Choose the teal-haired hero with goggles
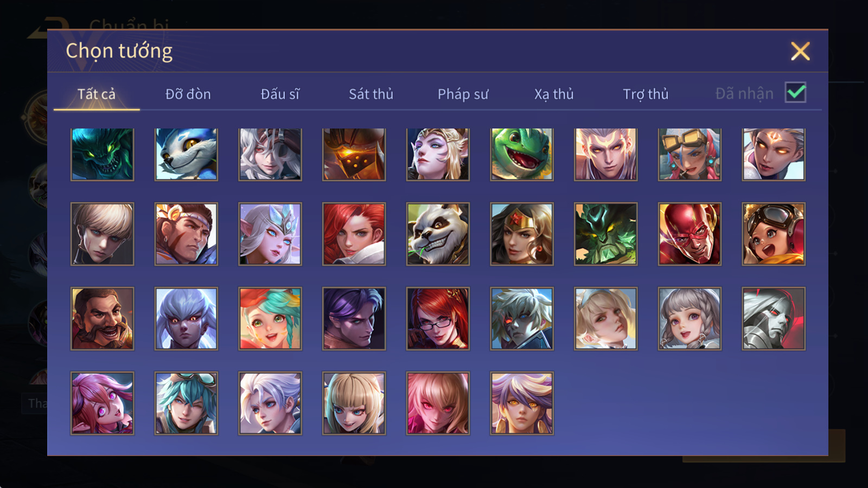Image resolution: width=868 pixels, height=488 pixels. coord(186,403)
